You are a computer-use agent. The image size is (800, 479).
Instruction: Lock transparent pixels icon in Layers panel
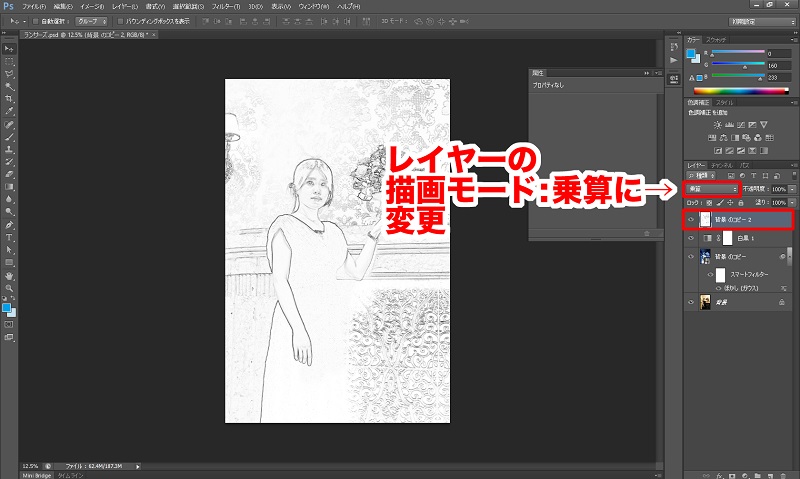point(709,203)
